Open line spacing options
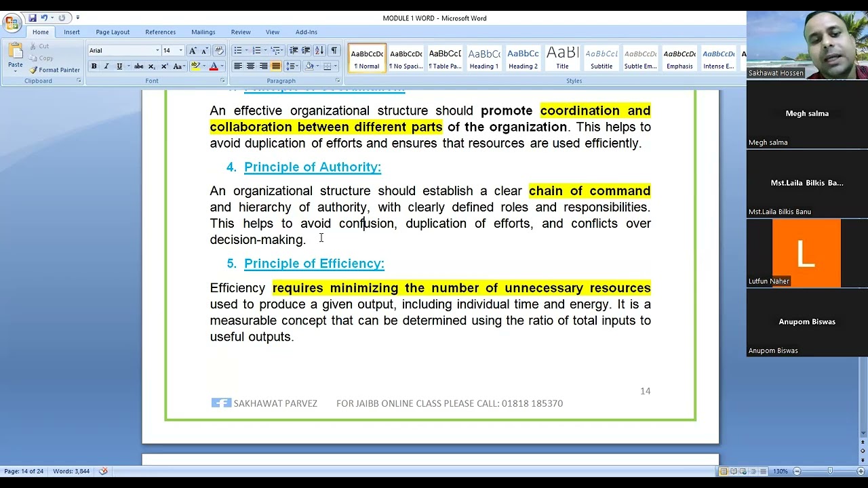The image size is (868, 488). [x=292, y=66]
